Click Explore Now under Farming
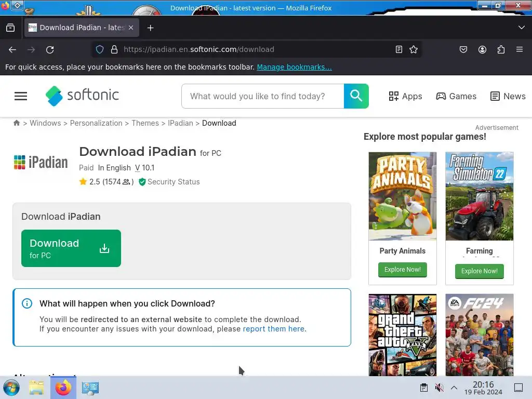Screen dimensions: 532x399 tap(480, 271)
